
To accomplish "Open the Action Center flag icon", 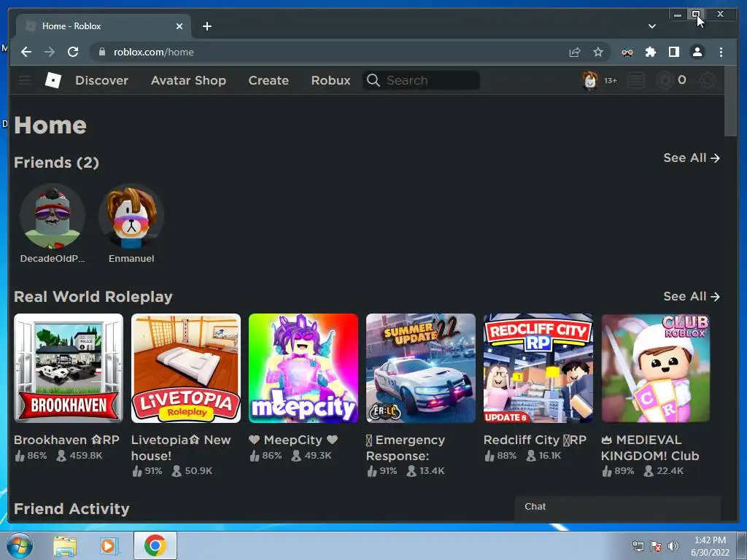I will click(656, 546).
